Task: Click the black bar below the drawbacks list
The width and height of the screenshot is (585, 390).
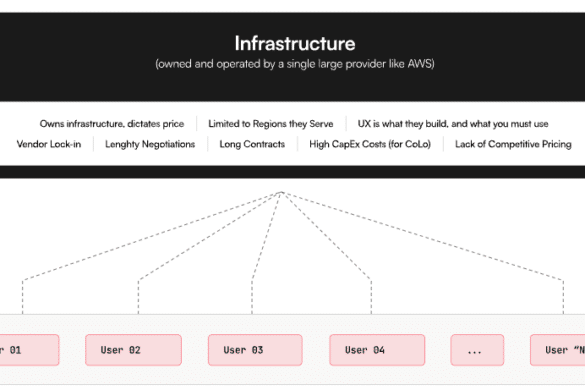Action: pyautogui.click(x=292, y=172)
